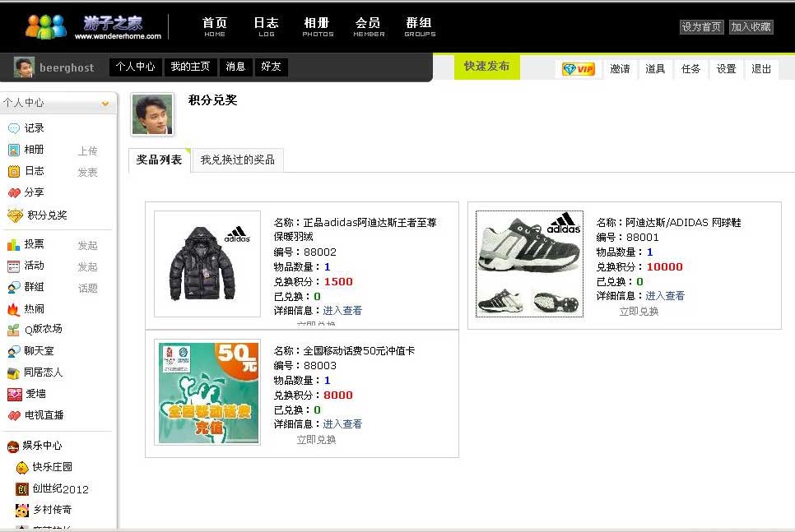Click 进入查看 for the ADIDAS tennis shoes

click(x=665, y=296)
